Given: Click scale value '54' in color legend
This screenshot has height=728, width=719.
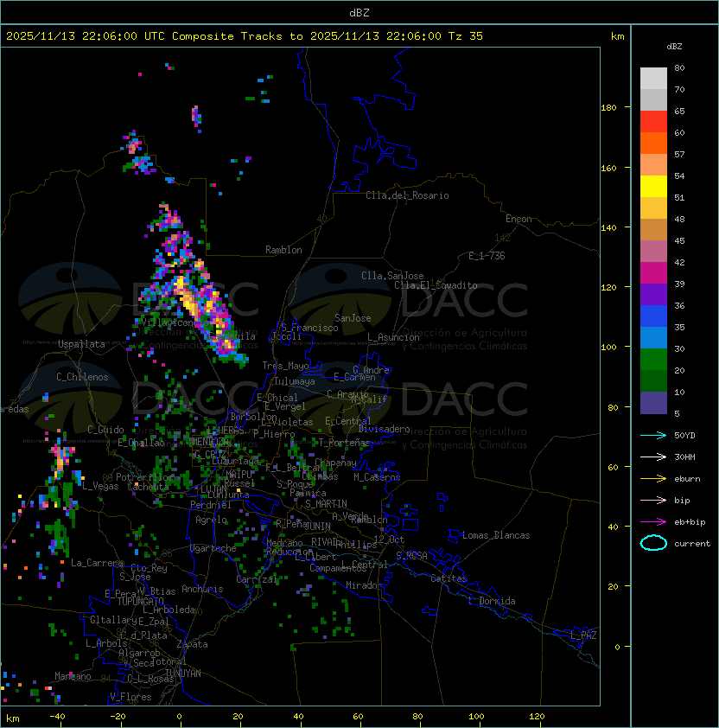Looking at the screenshot, I should pos(679,176).
